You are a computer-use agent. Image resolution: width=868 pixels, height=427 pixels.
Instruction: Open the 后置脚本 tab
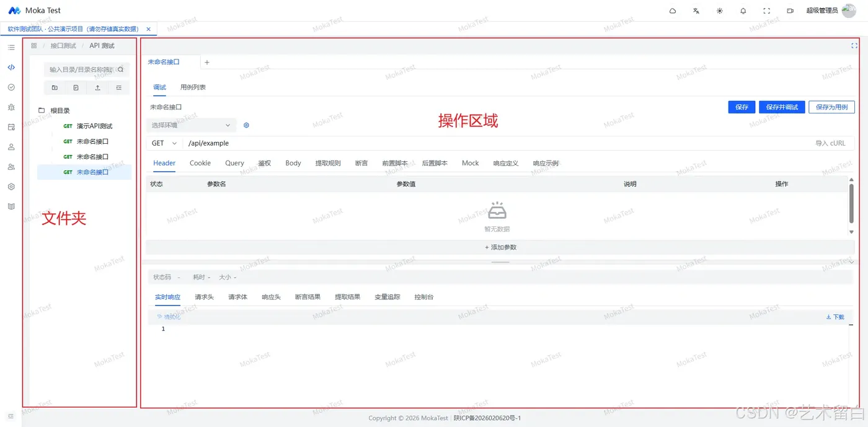[435, 163]
